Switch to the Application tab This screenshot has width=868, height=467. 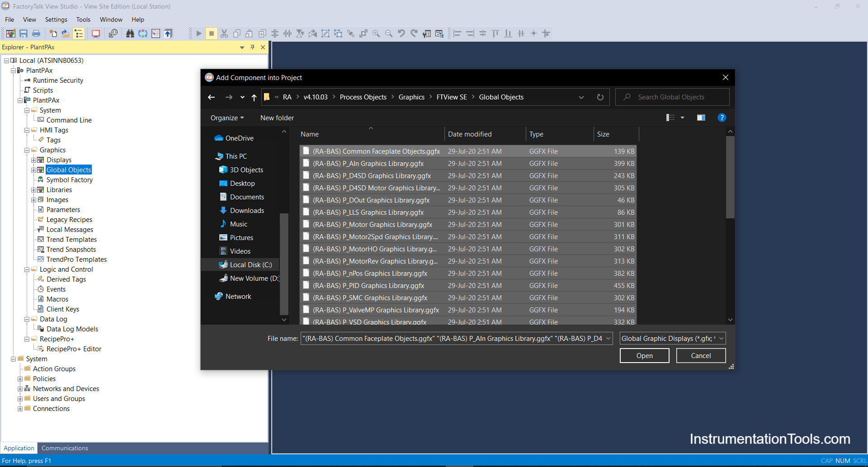19,448
